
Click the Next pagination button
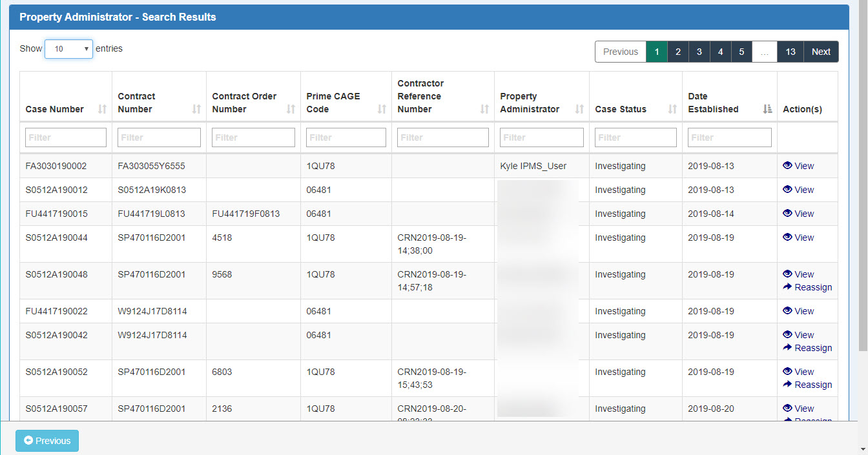tap(820, 52)
